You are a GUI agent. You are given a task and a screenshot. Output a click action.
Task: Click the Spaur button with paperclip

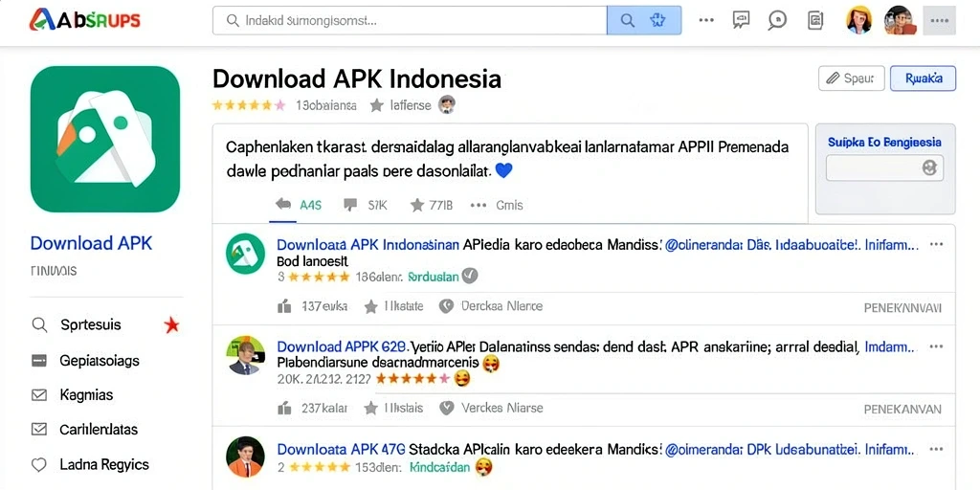click(x=851, y=78)
